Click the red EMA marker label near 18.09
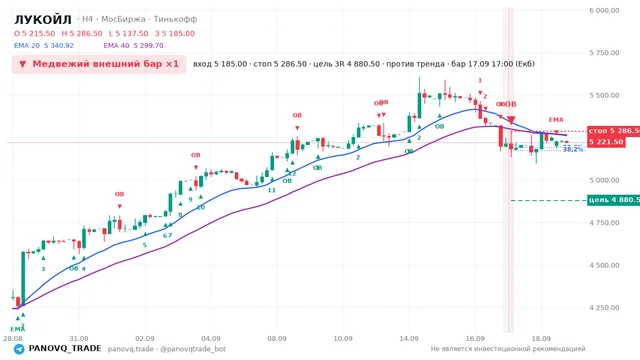Screen dimensions: 640x360 556,120
